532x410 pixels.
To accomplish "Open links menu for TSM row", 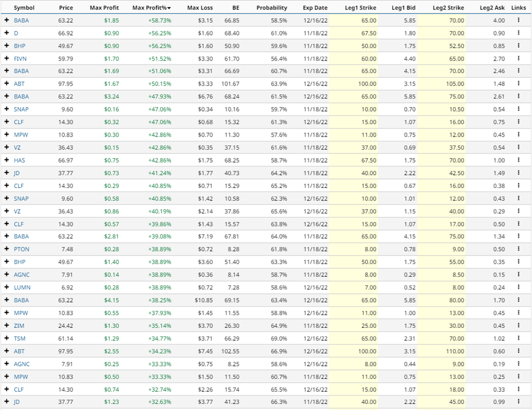I will pos(518,339).
